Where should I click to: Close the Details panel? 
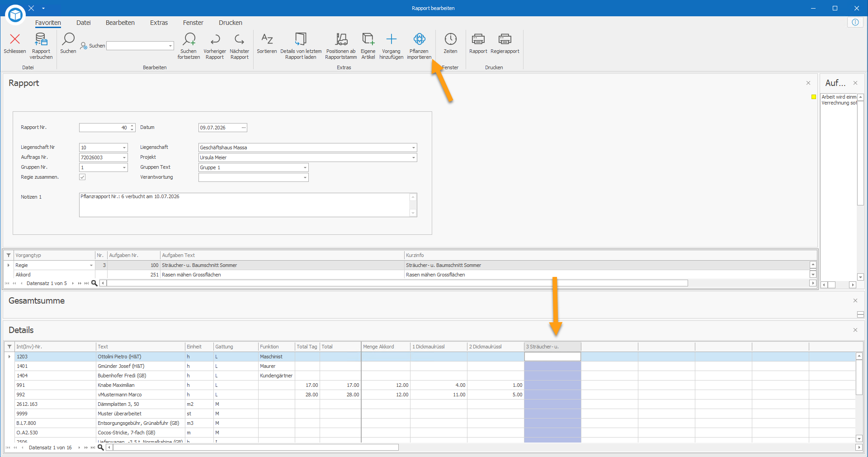point(855,330)
